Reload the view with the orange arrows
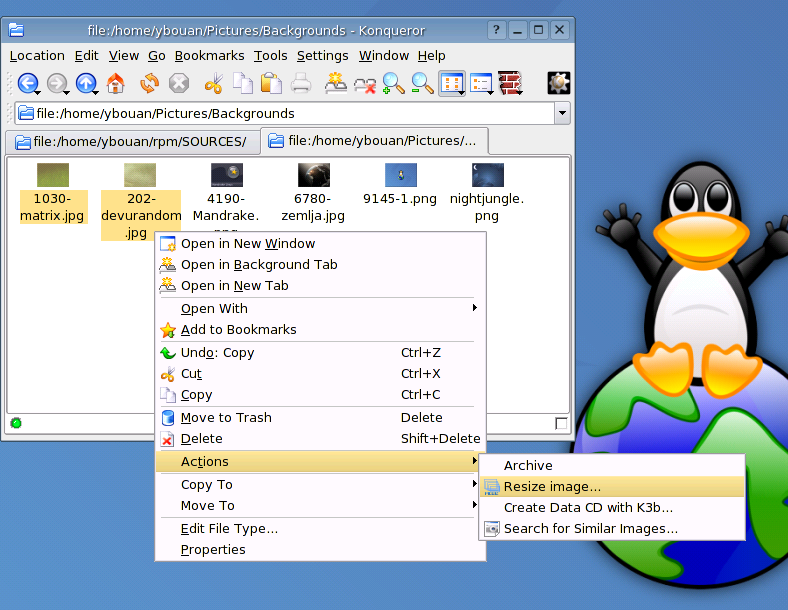The width and height of the screenshot is (788, 610). point(149,83)
